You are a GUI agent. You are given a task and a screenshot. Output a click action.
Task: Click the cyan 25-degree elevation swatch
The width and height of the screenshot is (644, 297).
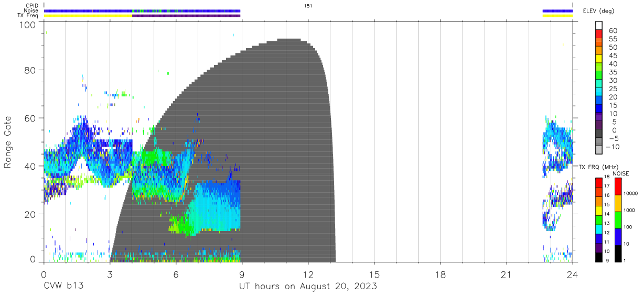[599, 92]
